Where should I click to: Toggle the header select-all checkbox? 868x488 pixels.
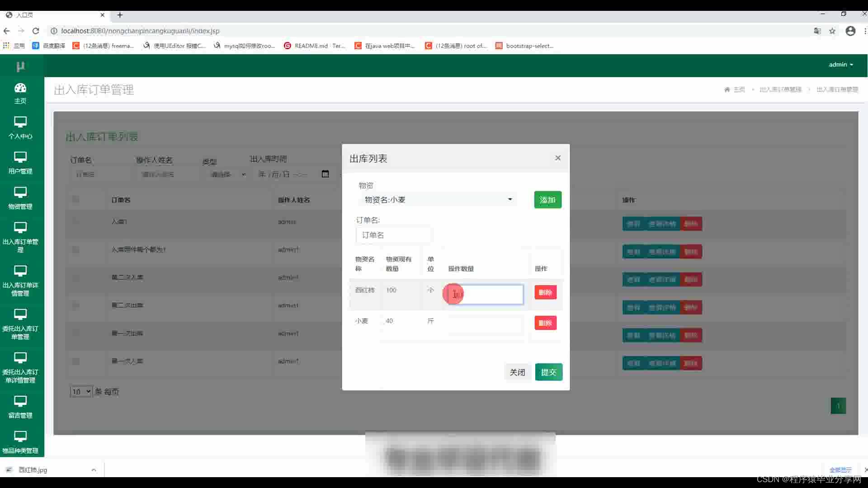75,199
